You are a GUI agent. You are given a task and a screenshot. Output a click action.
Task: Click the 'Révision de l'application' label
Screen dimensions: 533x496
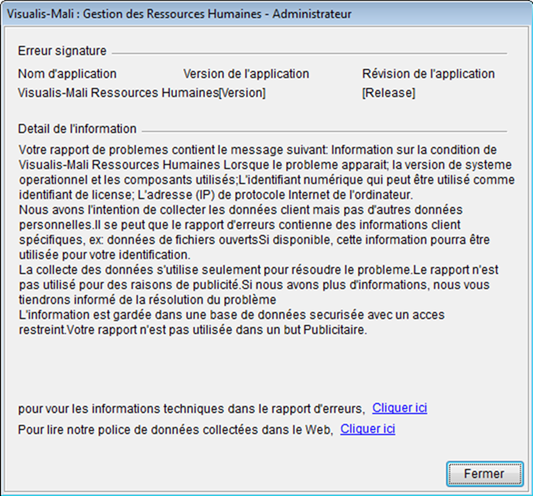(x=428, y=74)
